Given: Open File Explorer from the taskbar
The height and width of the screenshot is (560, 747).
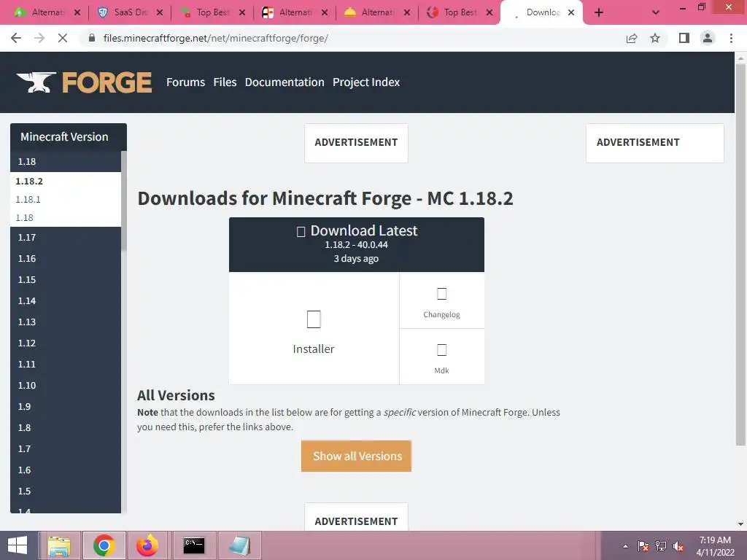Looking at the screenshot, I should pyautogui.click(x=59, y=545).
